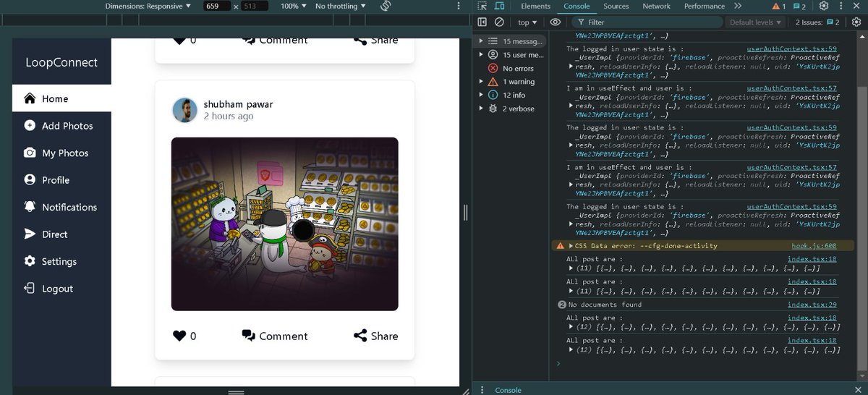Screen dimensions: 868x395
Task: Edit the viewport height field 513
Action: [x=254, y=6]
